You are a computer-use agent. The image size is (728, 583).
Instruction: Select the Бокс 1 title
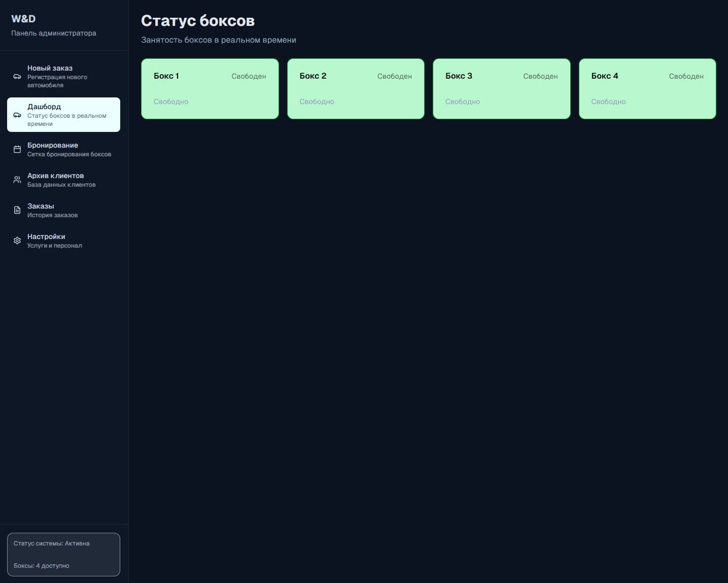[166, 76]
